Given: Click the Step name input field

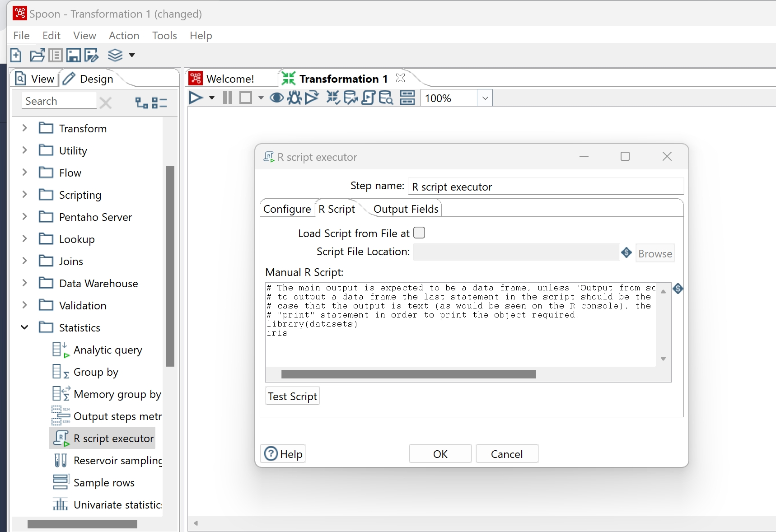Looking at the screenshot, I should [x=545, y=187].
